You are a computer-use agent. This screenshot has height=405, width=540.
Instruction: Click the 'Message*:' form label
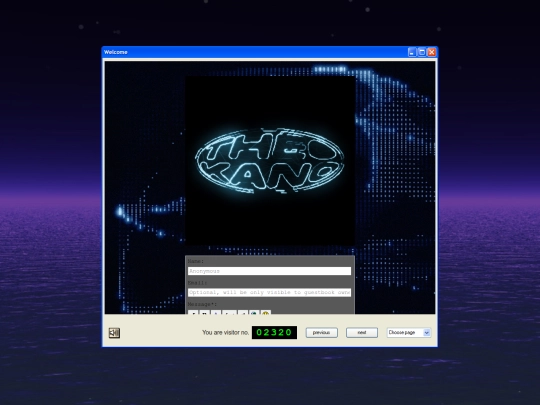click(x=202, y=304)
